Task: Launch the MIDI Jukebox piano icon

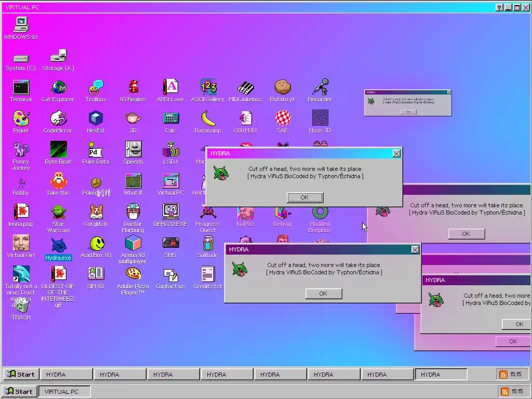Action: [245, 87]
